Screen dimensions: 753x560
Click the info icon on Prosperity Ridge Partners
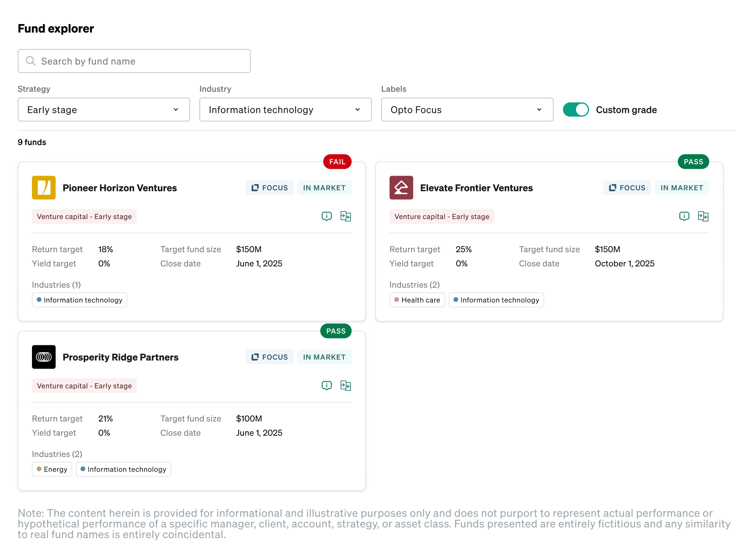point(326,386)
